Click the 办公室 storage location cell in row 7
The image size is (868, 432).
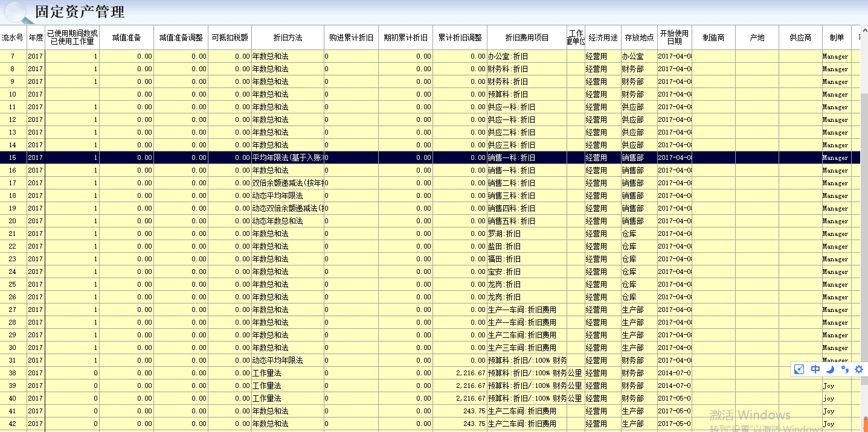tap(639, 56)
